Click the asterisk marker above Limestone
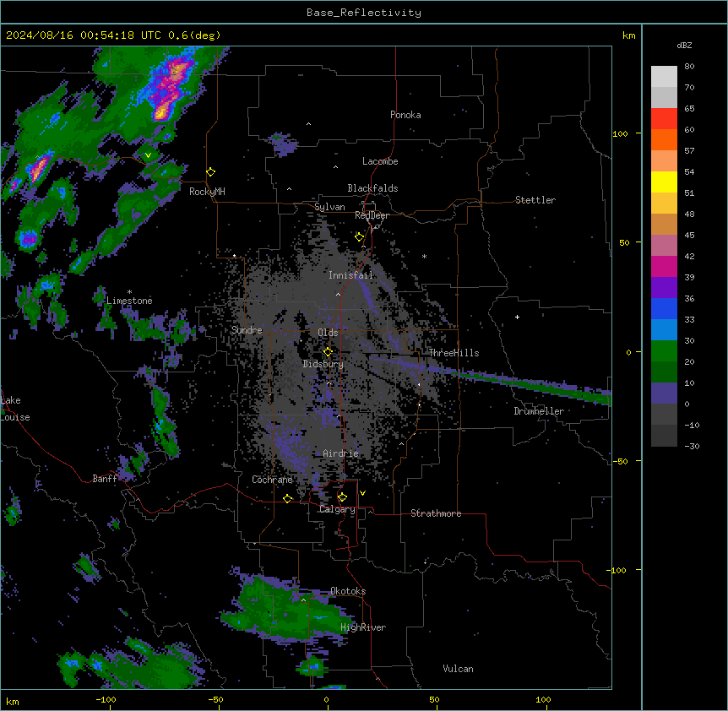The height and width of the screenshot is (711, 728). point(129,292)
